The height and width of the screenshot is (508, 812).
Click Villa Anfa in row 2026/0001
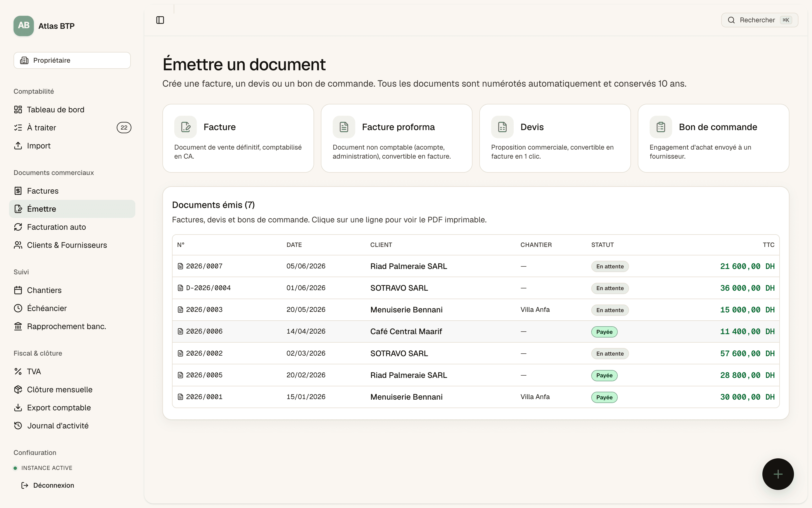coord(535,397)
